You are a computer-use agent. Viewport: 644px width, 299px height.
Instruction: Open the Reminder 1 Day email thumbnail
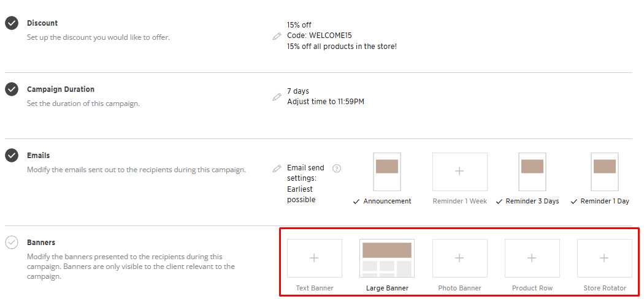604,172
